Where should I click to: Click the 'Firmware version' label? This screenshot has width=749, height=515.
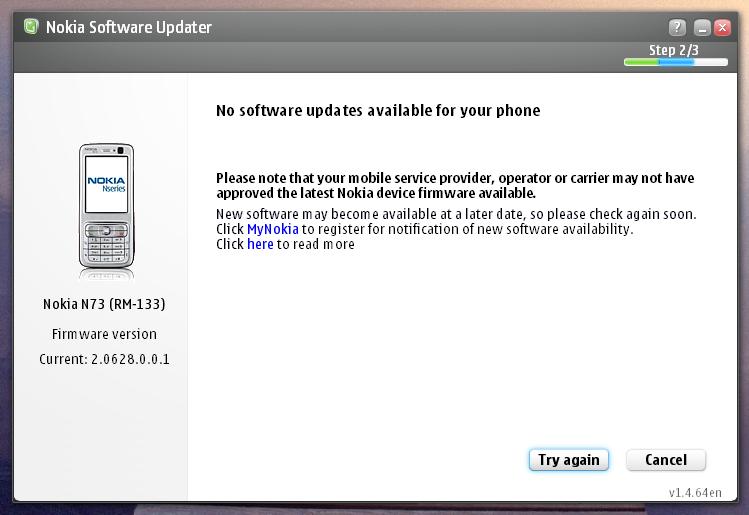point(104,334)
